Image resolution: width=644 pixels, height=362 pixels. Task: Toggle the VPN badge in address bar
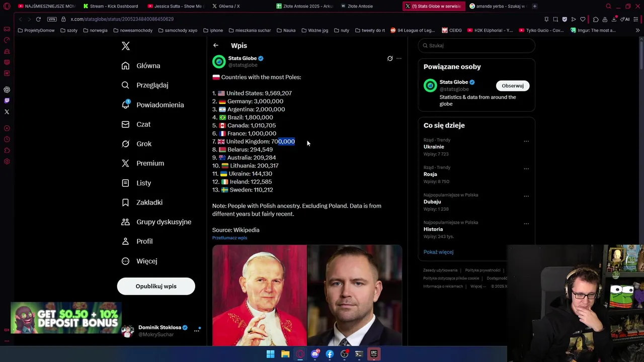(x=52, y=19)
